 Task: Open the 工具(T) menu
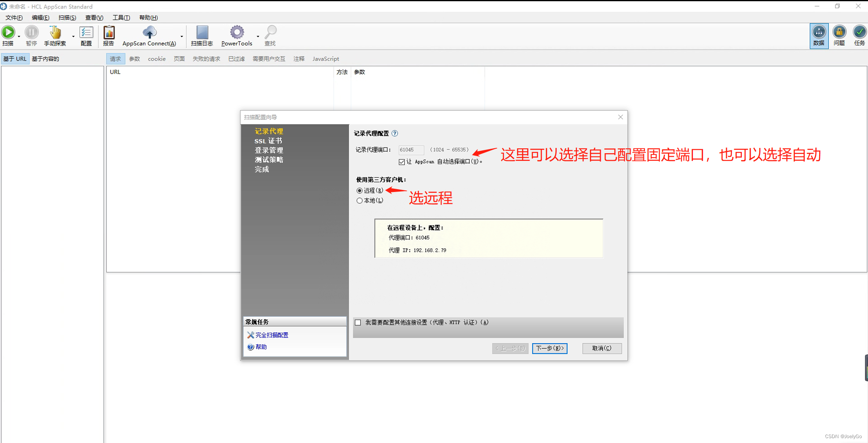120,17
